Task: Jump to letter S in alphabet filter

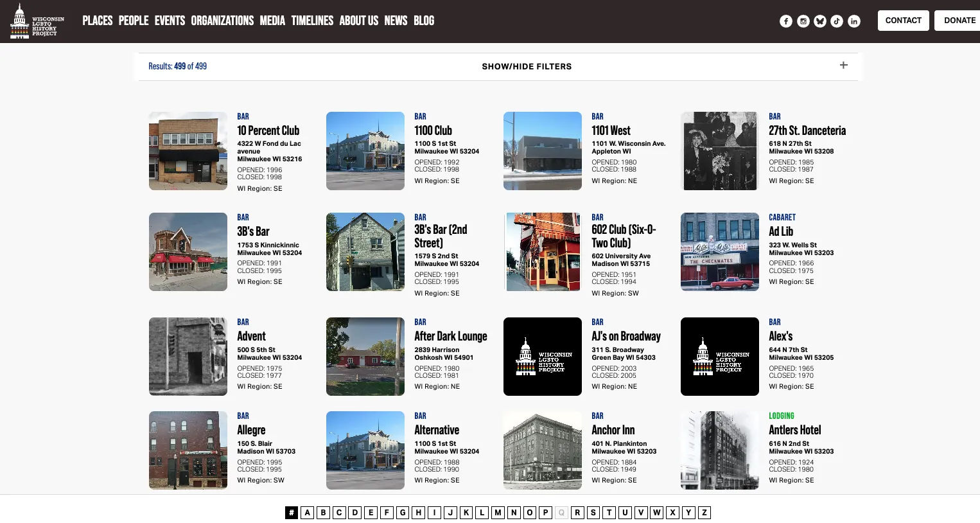Action: pos(593,512)
